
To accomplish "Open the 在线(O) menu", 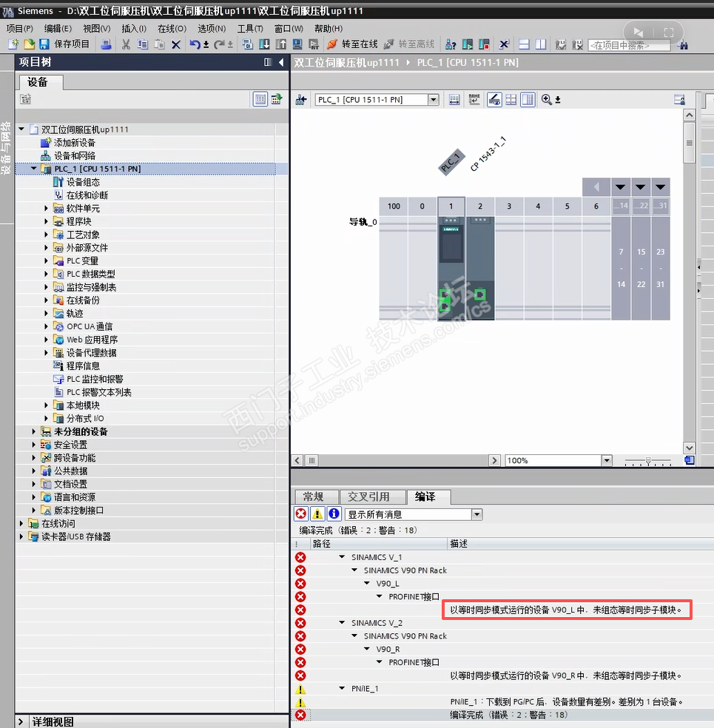I will pos(172,28).
